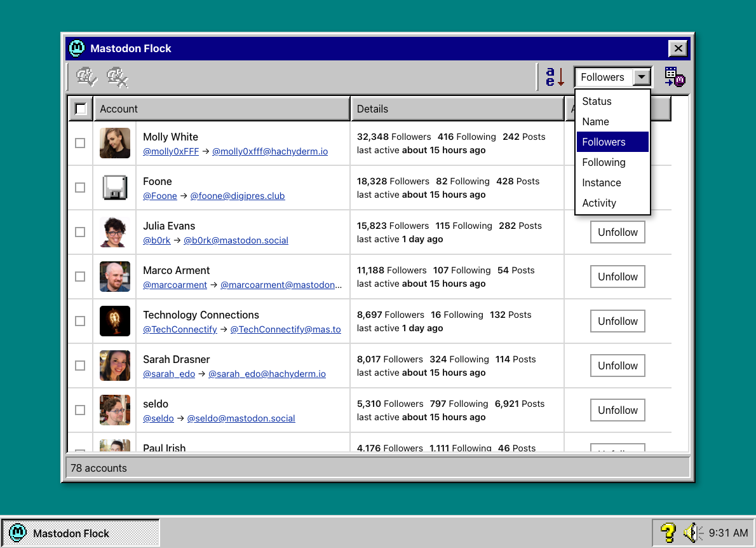Screen dimensions: 756x548
Task: Click Technology Connections' light bulb avatar
Action: pos(115,321)
